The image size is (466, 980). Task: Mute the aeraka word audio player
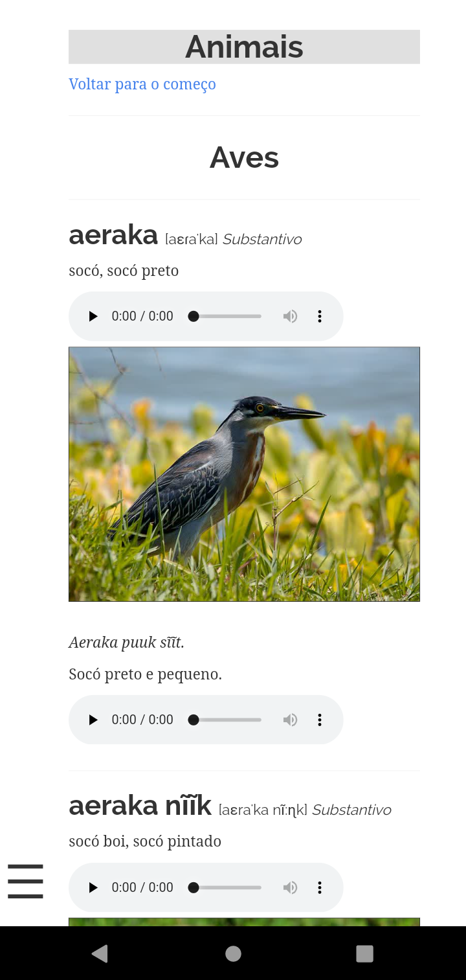pos(290,316)
